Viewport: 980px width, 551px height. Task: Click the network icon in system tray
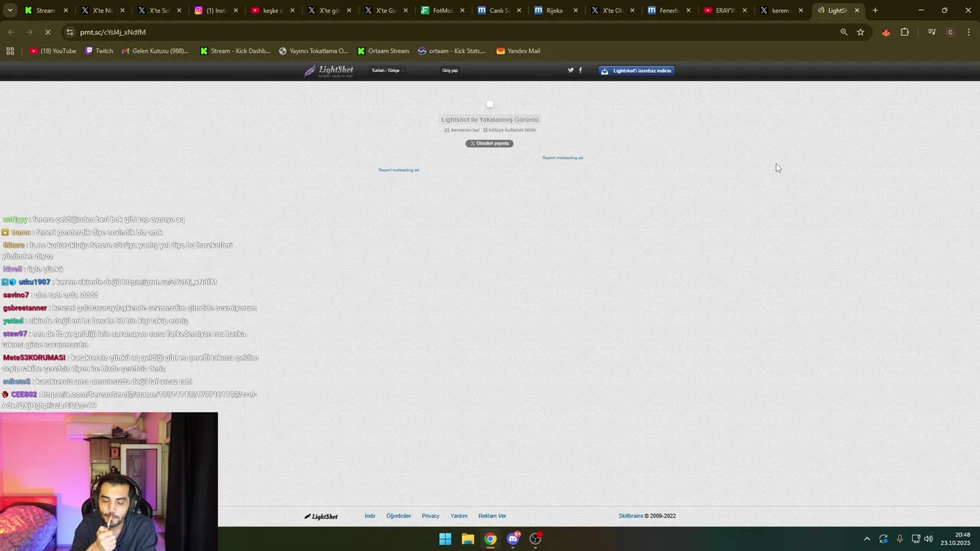[x=915, y=539]
